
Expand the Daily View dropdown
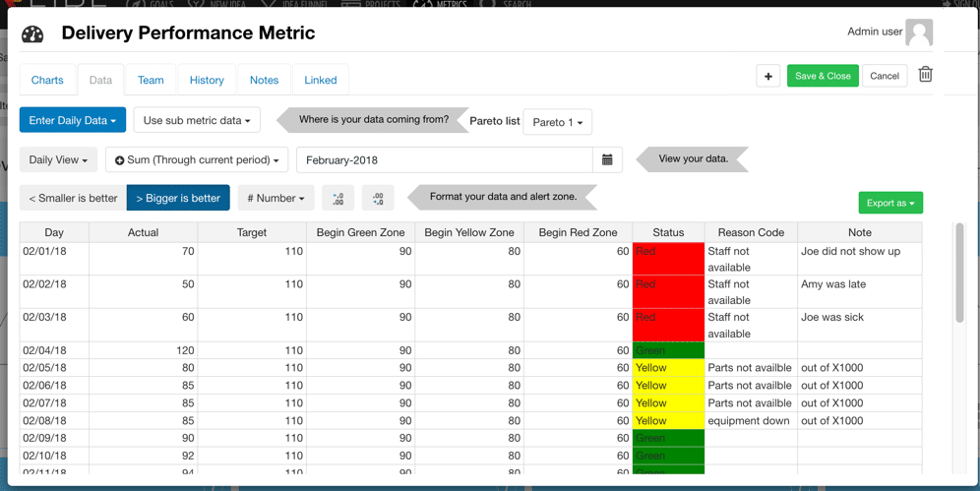click(x=58, y=159)
